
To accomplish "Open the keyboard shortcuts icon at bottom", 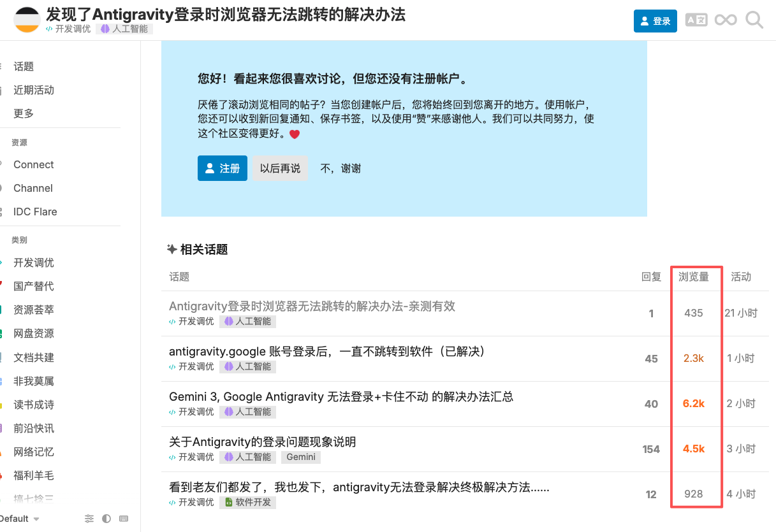I will pos(123,519).
